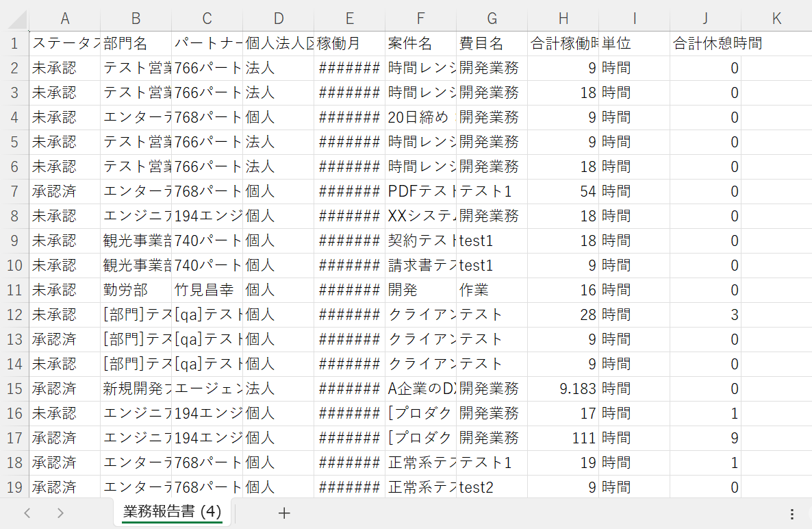Select the 54 hours cell
The width and height of the screenshot is (812, 529).
pyautogui.click(x=563, y=192)
